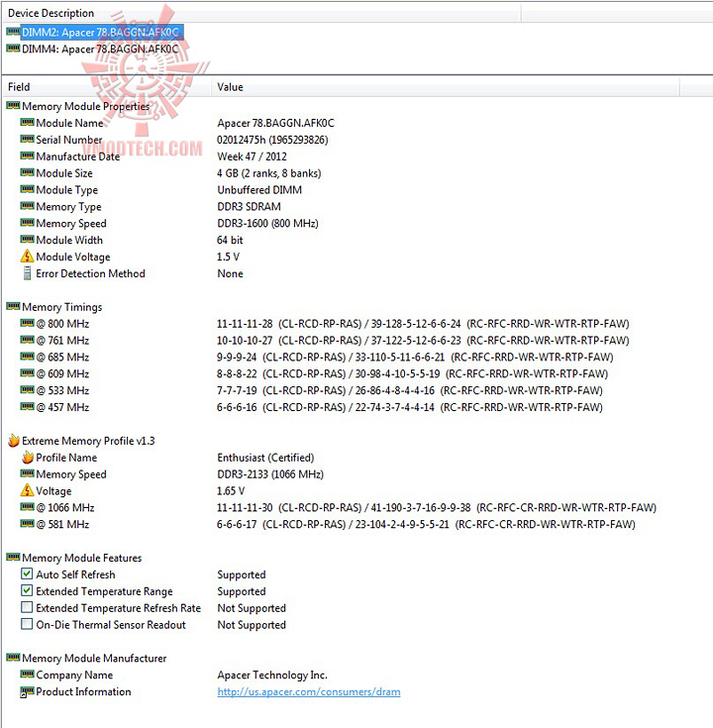713x728 pixels.
Task: Select the 11-11-11-30 XMP timings value
Action: pos(437,507)
